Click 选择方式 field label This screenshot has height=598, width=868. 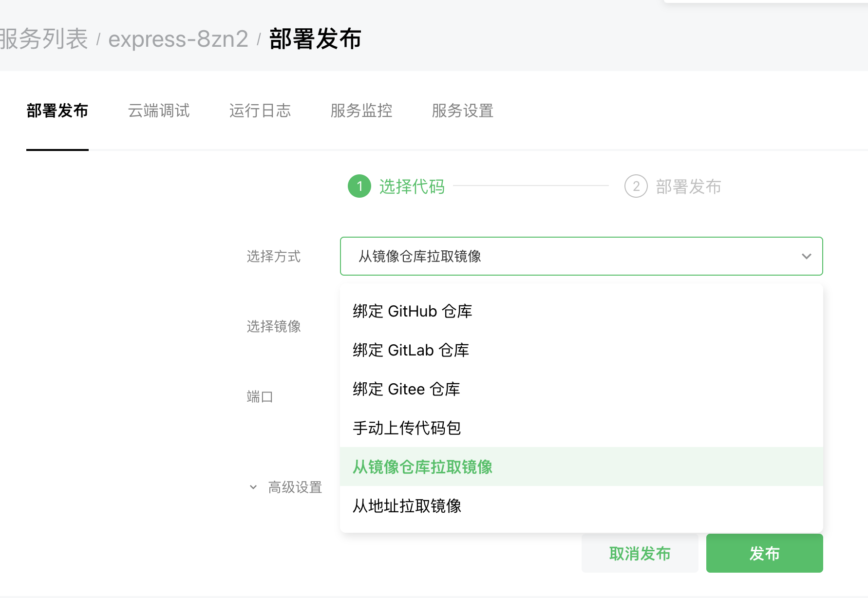tap(274, 256)
